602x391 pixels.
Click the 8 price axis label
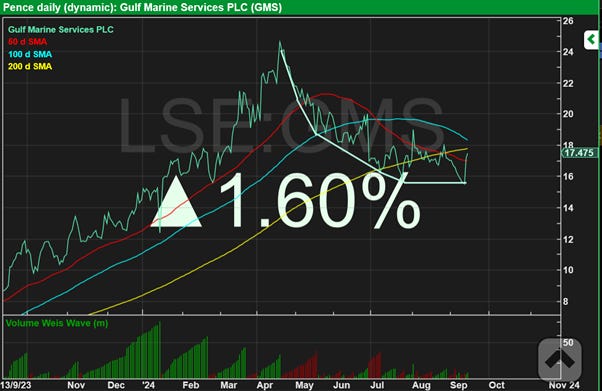click(566, 302)
